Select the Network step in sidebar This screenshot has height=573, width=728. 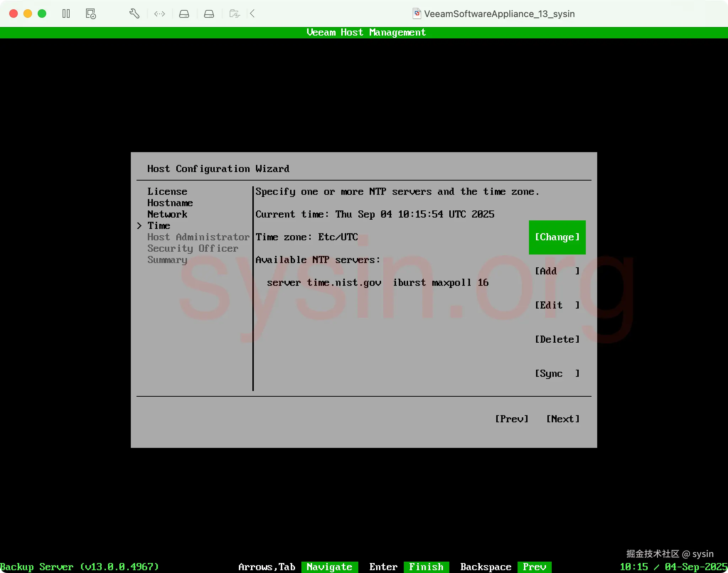(167, 214)
